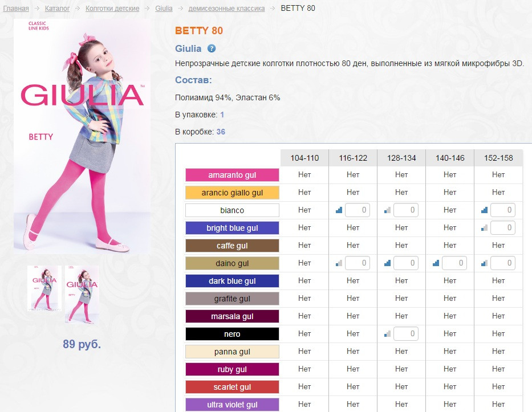Select the ultra violet gul color swatch
Screen dimensions: 532x412
(x=232, y=405)
